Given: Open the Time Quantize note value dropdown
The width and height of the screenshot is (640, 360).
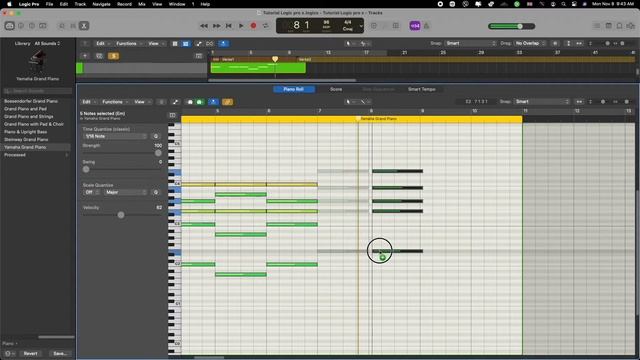Looking at the screenshot, I should coord(115,136).
